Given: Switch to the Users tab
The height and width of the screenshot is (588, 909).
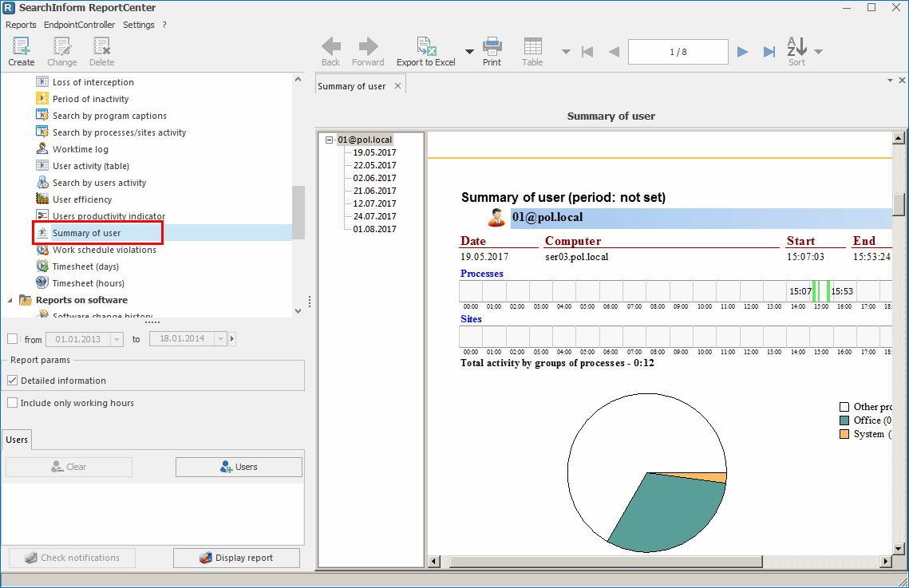Looking at the screenshot, I should 17,440.
